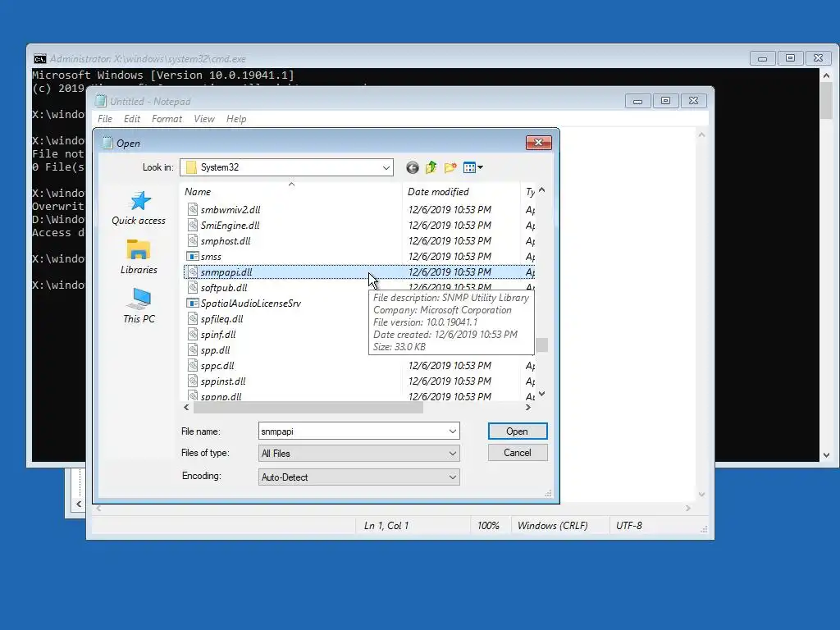Select the SpatialAudioLicenseSrv application icon

193,304
